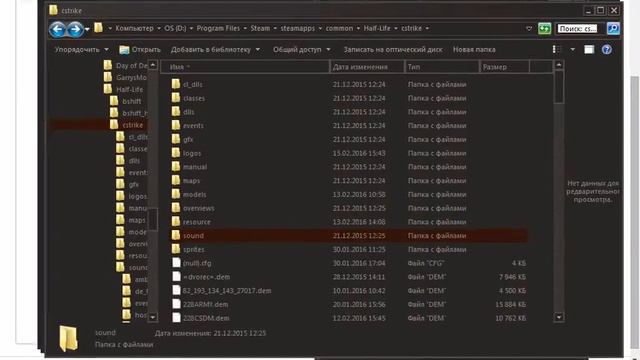Open Help with the blue question icon

[607, 50]
